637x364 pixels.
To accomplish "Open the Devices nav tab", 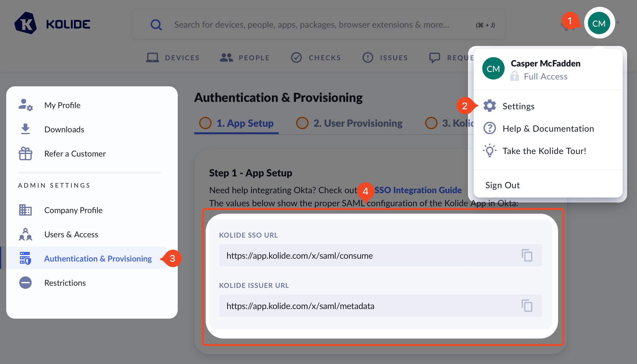I will 173,58.
